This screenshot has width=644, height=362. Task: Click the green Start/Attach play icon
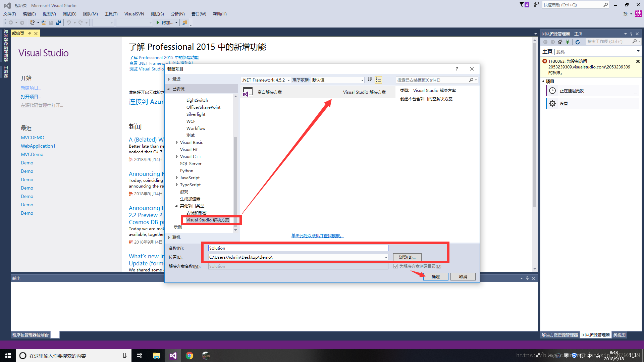(158, 22)
